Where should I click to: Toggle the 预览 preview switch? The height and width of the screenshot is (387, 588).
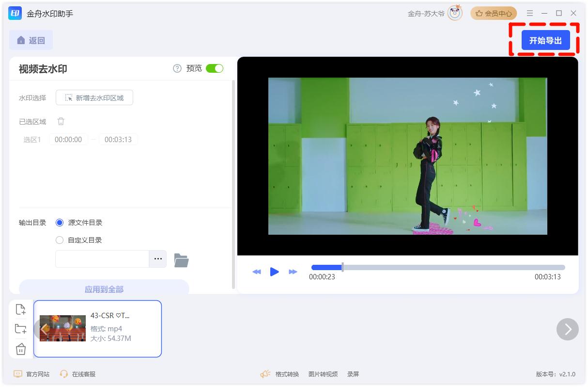214,68
